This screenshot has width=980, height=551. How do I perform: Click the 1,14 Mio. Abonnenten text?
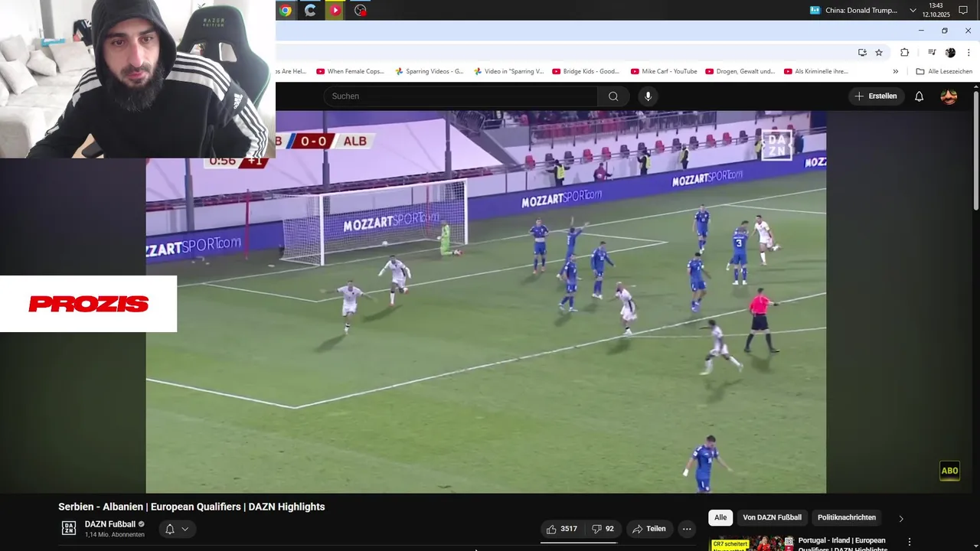pyautogui.click(x=115, y=534)
